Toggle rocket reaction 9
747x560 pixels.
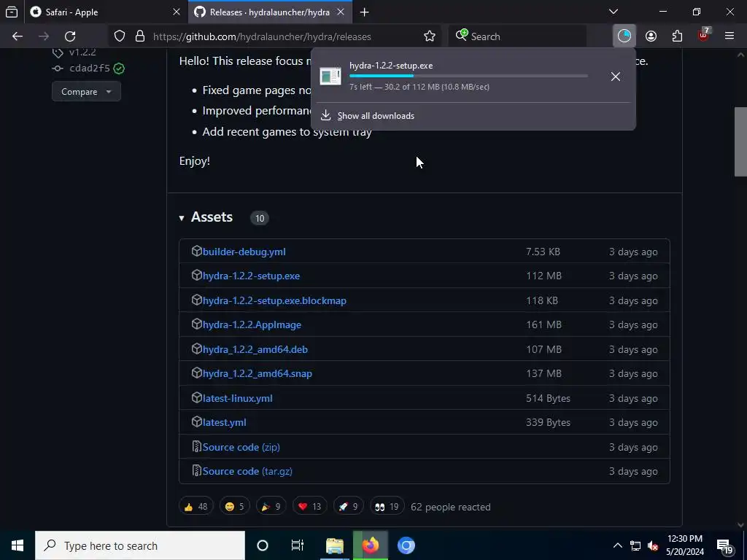(348, 507)
